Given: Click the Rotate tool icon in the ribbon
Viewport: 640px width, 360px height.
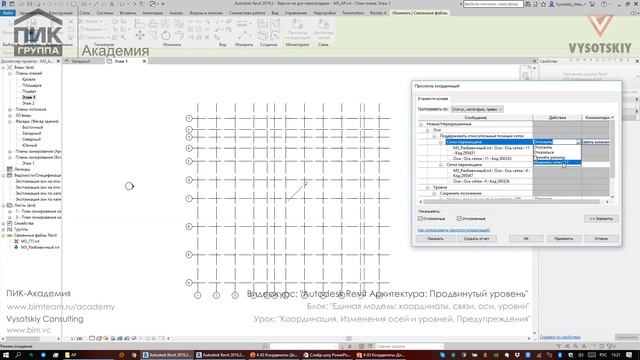Looking at the screenshot, I should point(166,35).
